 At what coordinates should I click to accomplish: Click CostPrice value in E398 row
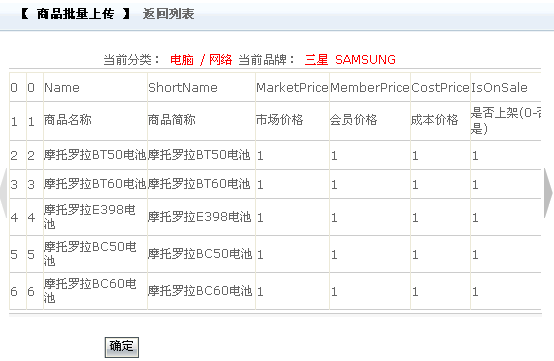point(415,218)
